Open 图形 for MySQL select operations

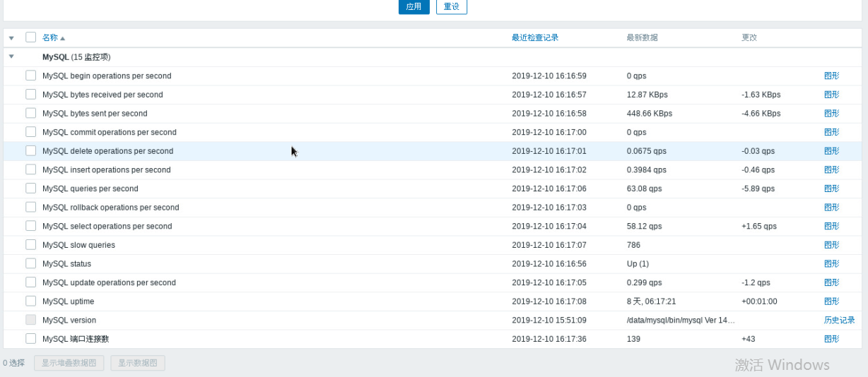click(831, 226)
